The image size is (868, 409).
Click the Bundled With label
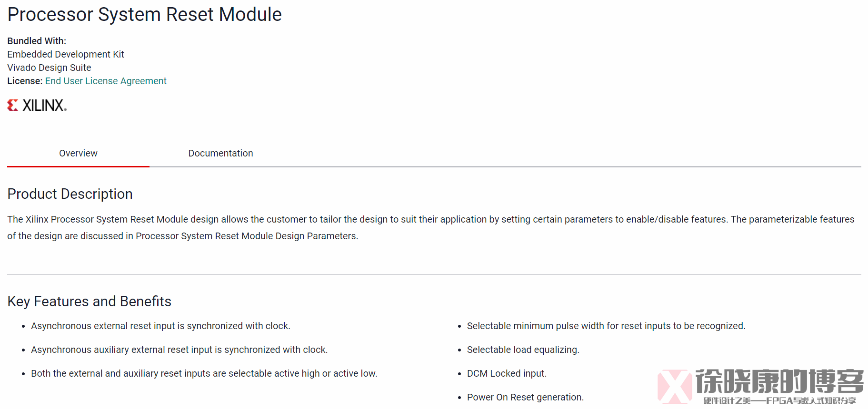click(37, 41)
